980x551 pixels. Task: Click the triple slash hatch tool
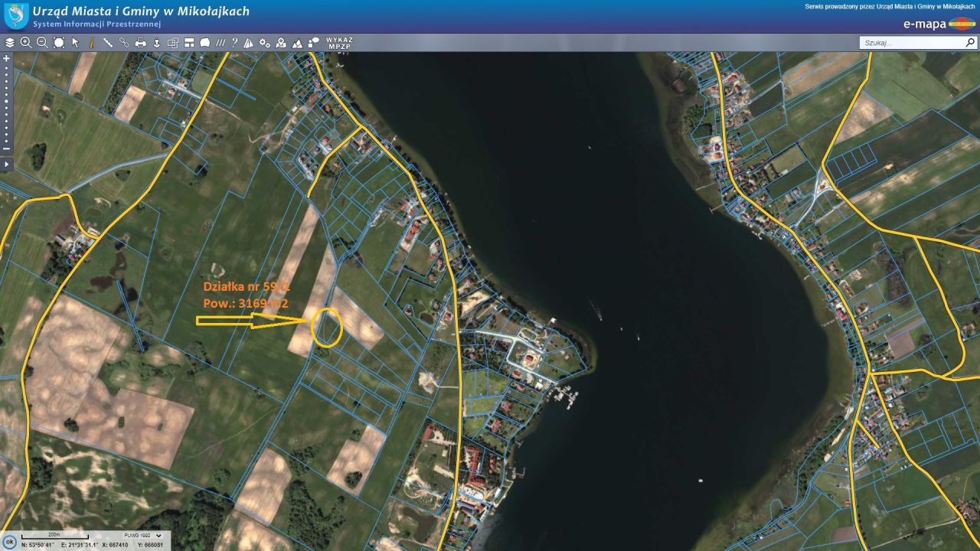coord(220,43)
